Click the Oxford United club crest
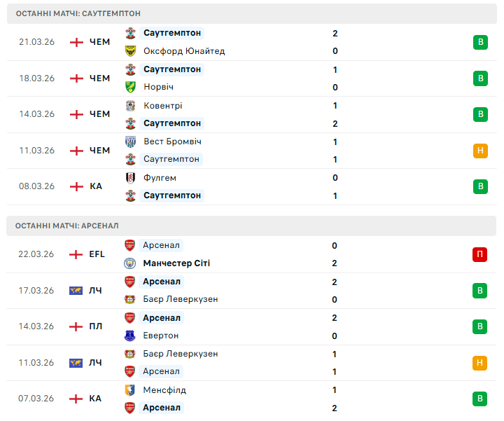Screen dimensions: 504x421 coord(130,51)
